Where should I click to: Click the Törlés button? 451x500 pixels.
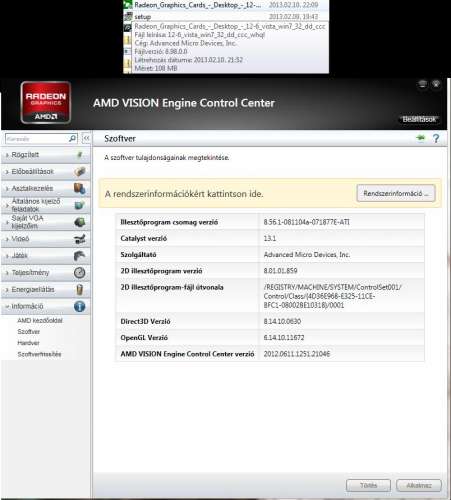368,485
